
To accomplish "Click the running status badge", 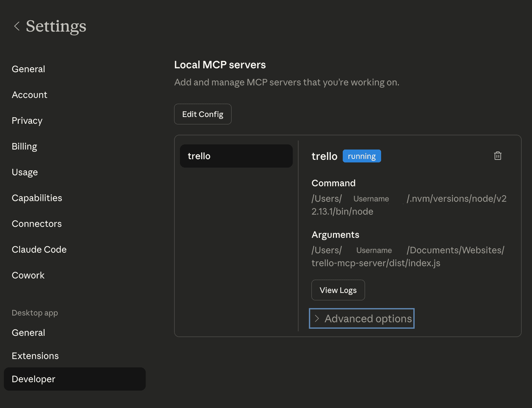I will (x=361, y=156).
